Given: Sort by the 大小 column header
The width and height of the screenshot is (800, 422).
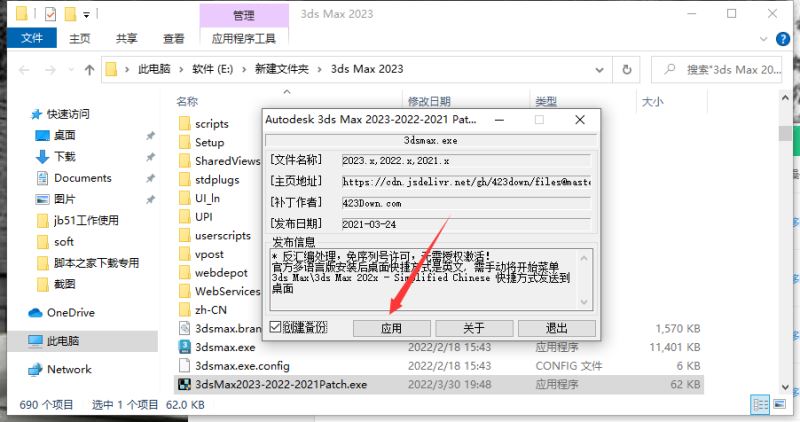Looking at the screenshot, I should point(653,101).
